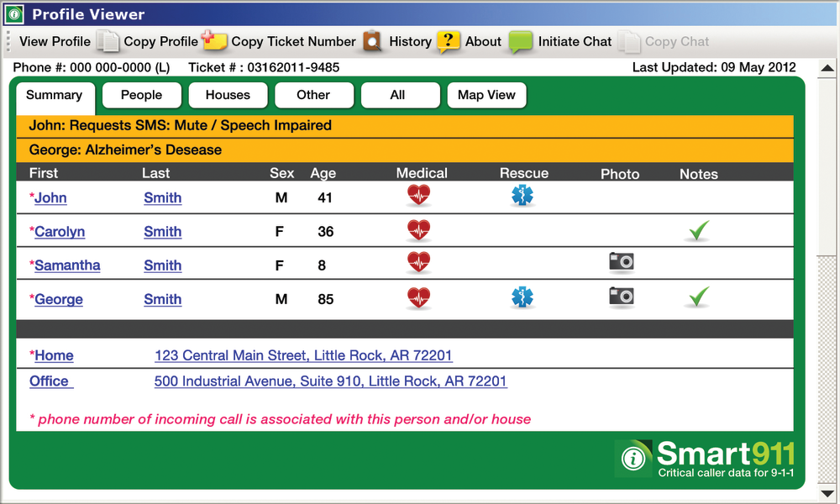Toggle Carolyn's green notes checkmark
840x504 pixels.
(697, 228)
